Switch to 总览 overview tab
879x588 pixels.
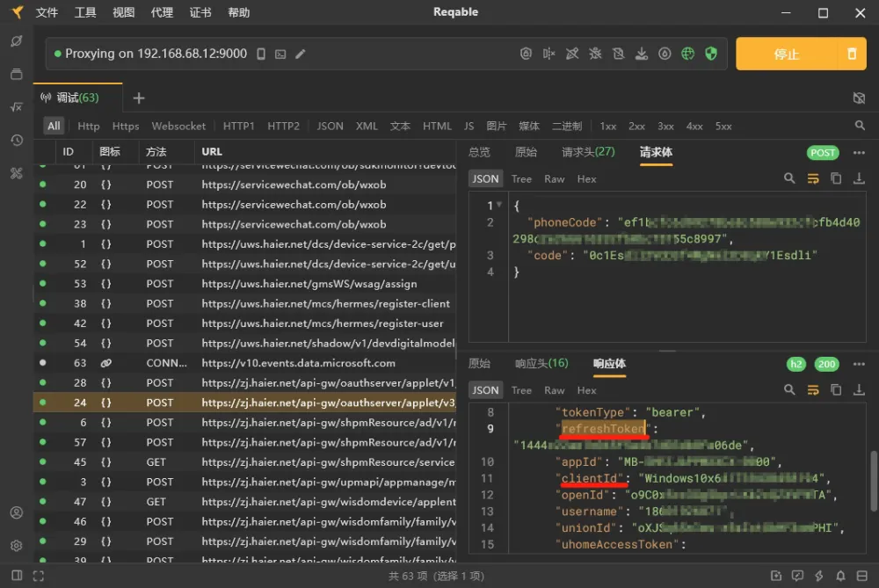479,152
